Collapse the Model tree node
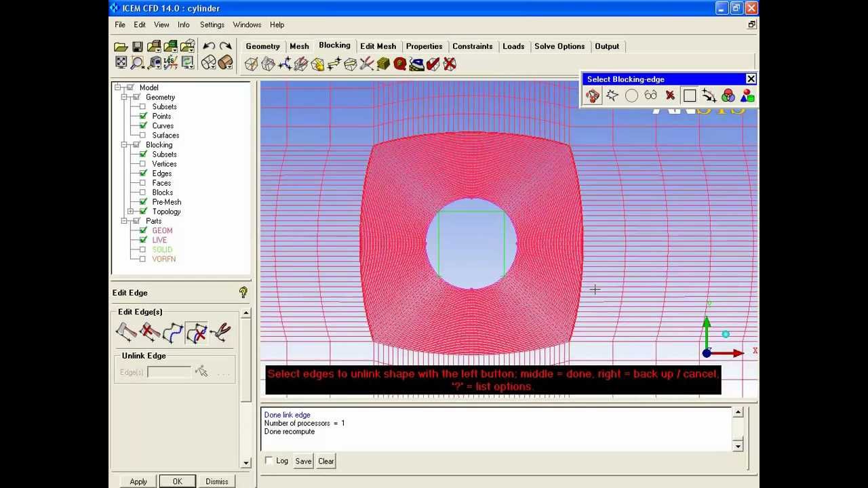868x488 pixels. (118, 87)
